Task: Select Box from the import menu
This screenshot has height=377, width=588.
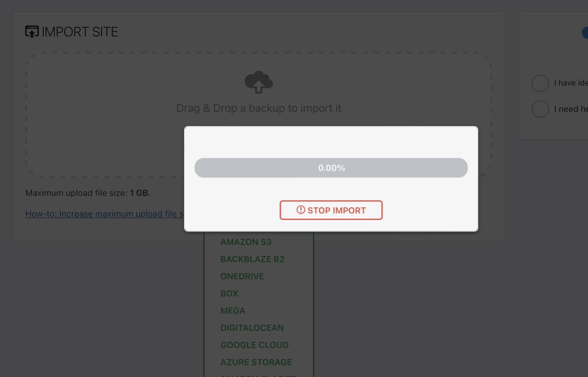Action: 229,294
